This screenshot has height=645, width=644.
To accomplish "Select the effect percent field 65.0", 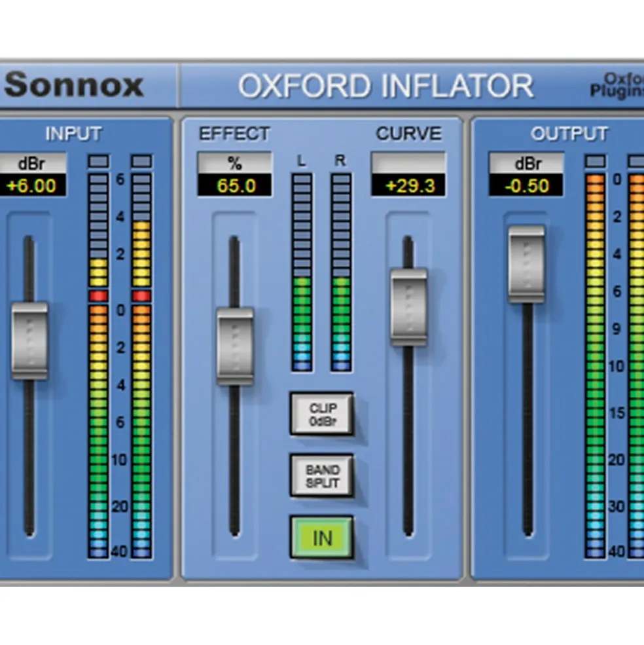I will pyautogui.click(x=235, y=186).
